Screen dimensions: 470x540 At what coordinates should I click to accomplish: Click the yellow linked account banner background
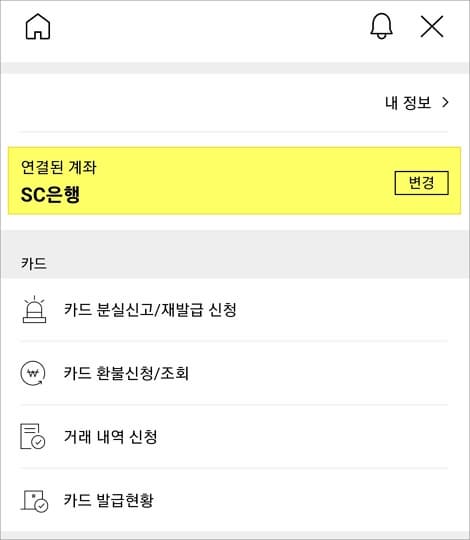coord(234,181)
